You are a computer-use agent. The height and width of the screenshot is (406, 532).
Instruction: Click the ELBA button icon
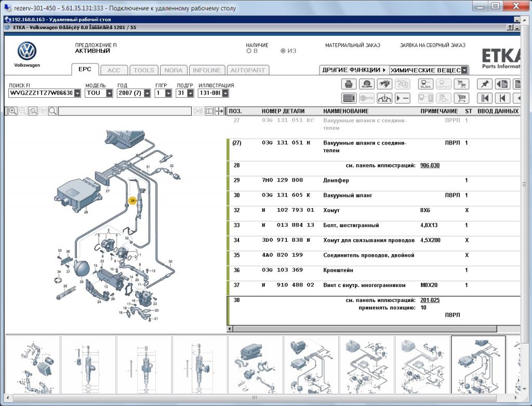pyautogui.click(x=425, y=84)
